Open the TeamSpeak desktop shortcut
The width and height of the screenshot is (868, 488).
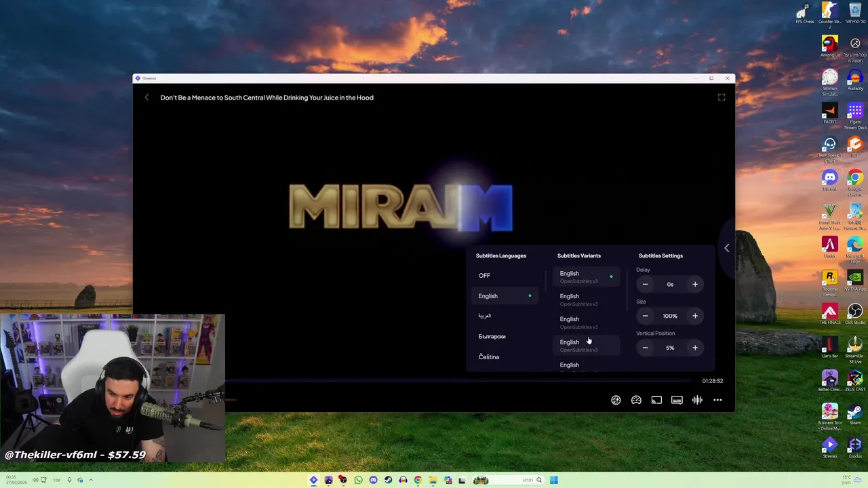(x=830, y=148)
